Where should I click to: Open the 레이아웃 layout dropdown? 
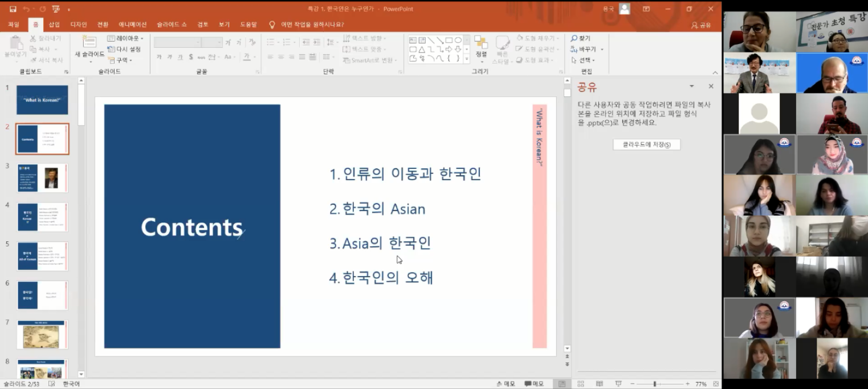coord(125,39)
